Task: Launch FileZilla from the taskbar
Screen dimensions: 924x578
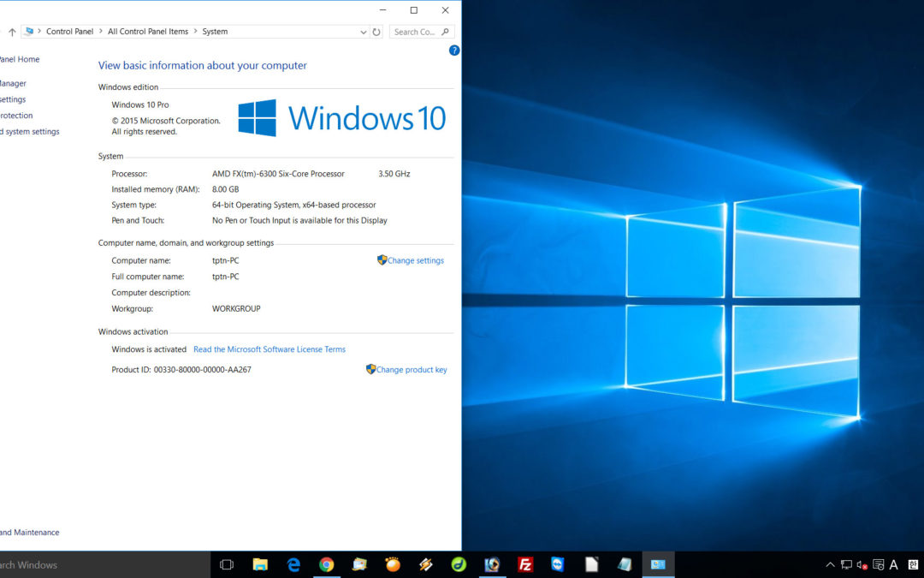Action: (525, 564)
